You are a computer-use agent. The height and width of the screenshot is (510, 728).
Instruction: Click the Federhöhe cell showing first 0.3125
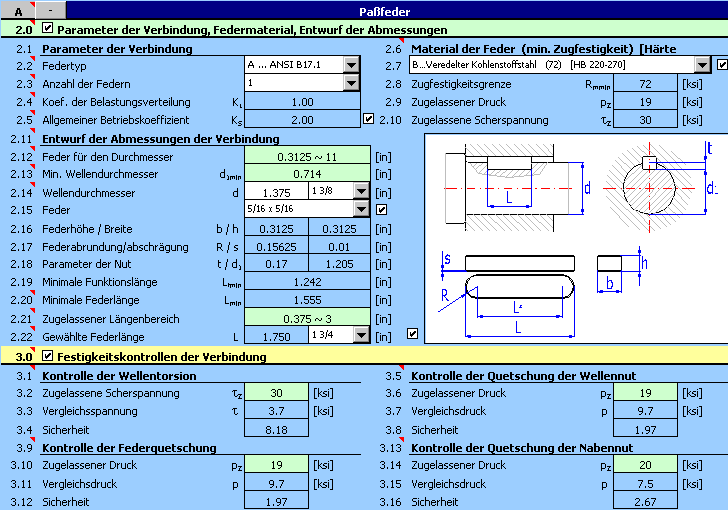pos(276,229)
